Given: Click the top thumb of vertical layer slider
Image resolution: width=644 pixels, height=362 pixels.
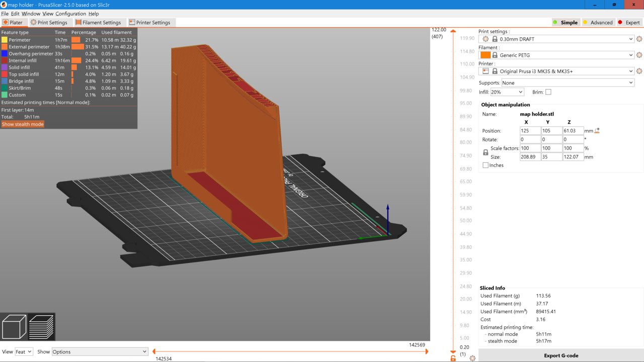Looking at the screenshot, I should pos(453,30).
